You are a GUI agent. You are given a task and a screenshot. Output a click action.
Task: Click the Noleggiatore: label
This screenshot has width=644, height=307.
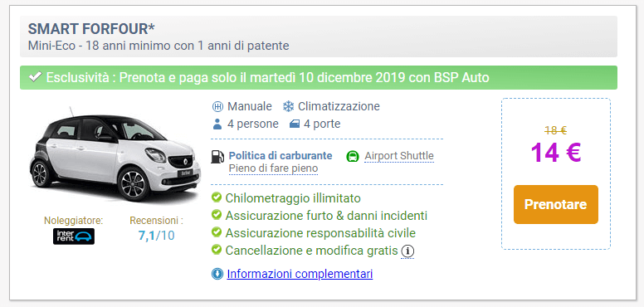pyautogui.click(x=74, y=221)
